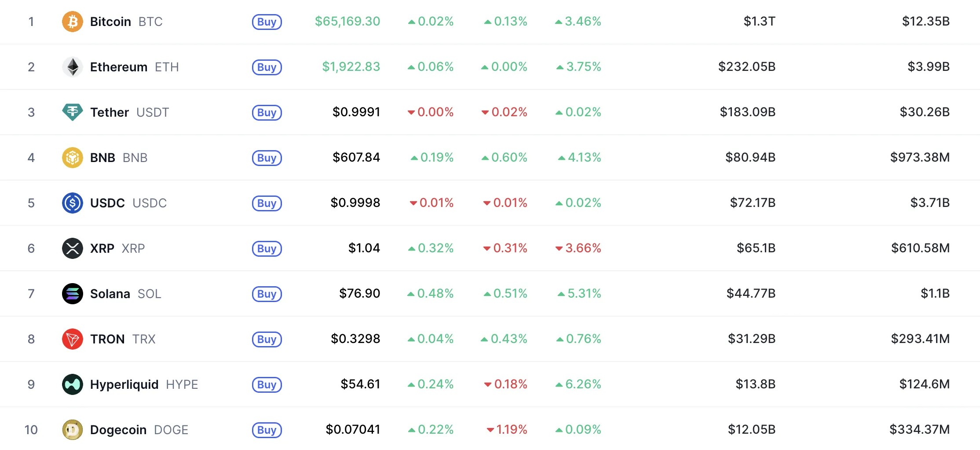Buy Bitcoin using its Buy button

[x=267, y=22]
